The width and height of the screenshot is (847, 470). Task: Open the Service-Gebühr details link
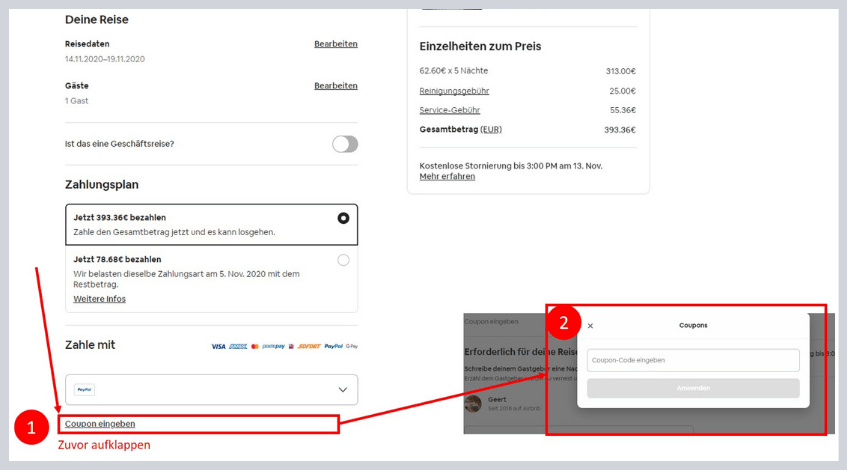[449, 110]
